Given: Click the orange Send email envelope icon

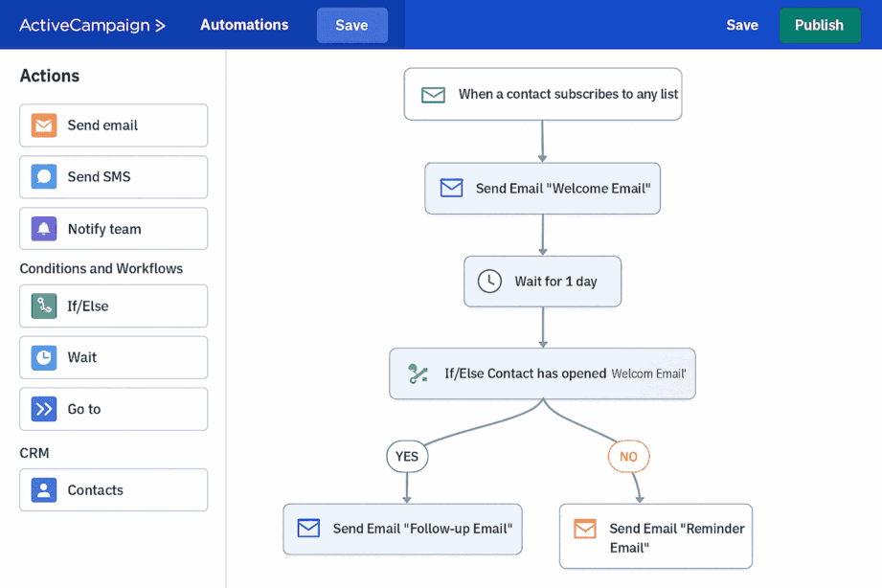Looking at the screenshot, I should (44, 125).
